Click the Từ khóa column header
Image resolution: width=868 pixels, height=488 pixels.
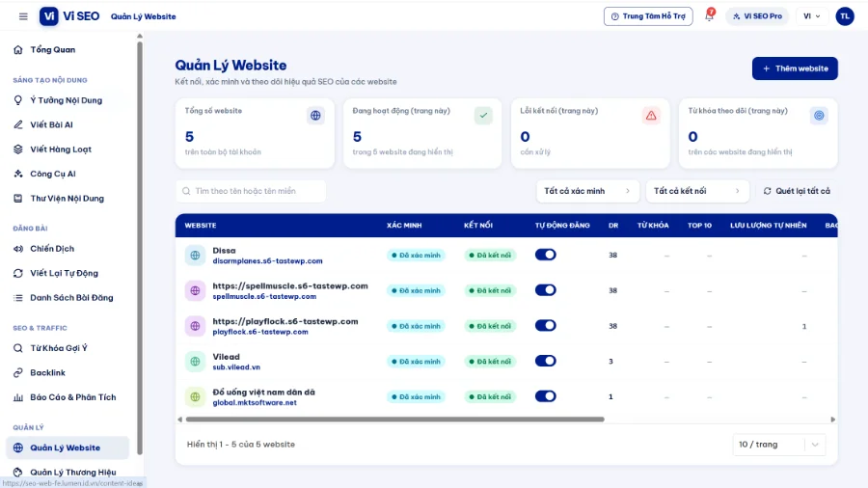[653, 226]
